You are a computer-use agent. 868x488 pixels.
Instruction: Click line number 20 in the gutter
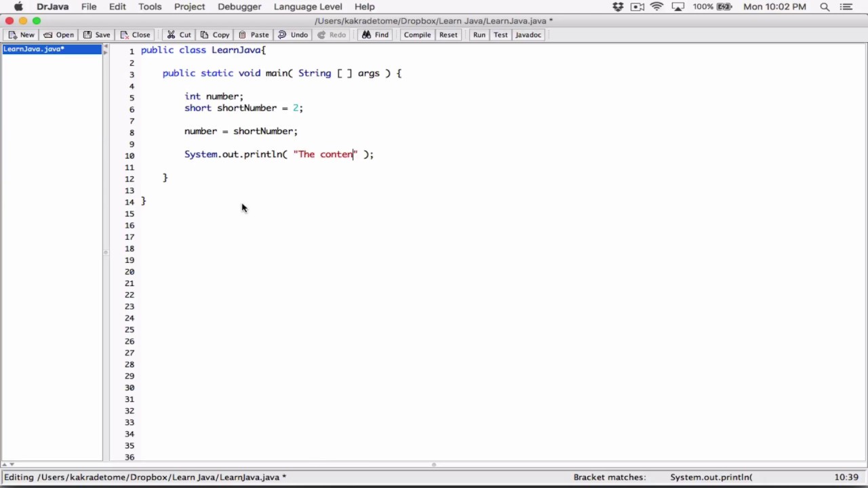click(129, 271)
